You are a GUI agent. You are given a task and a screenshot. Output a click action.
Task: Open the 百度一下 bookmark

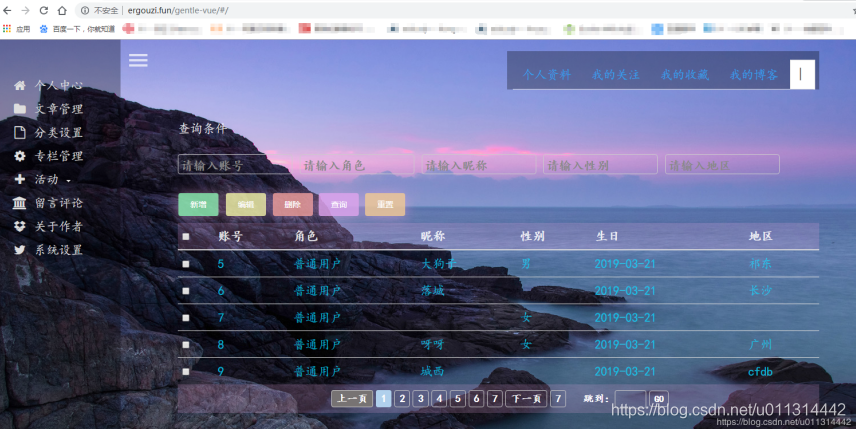click(77, 29)
